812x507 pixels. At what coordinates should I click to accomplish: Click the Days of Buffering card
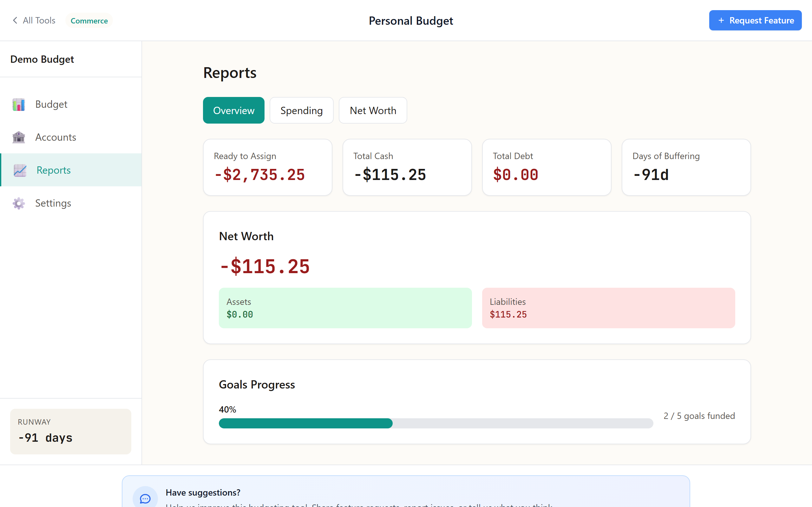(686, 167)
